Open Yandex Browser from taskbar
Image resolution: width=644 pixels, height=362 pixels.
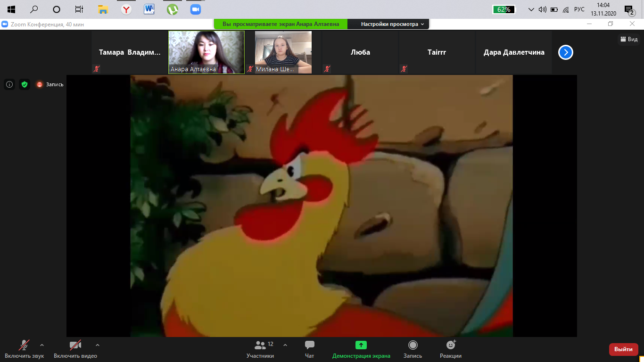[x=126, y=9]
